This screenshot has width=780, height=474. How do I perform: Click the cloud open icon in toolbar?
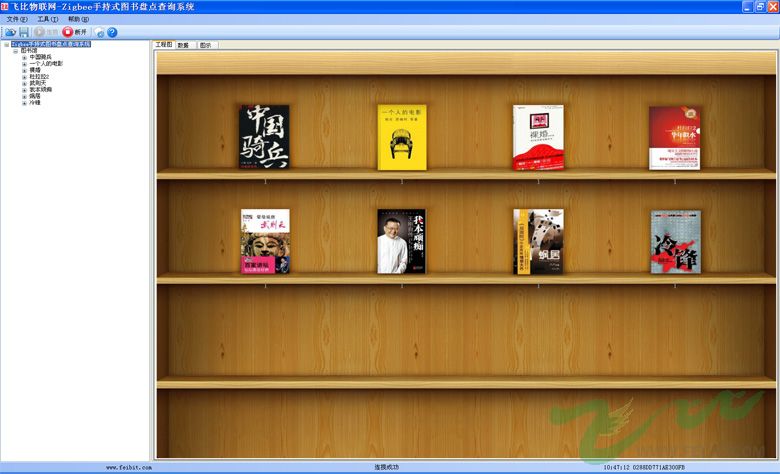[10, 32]
